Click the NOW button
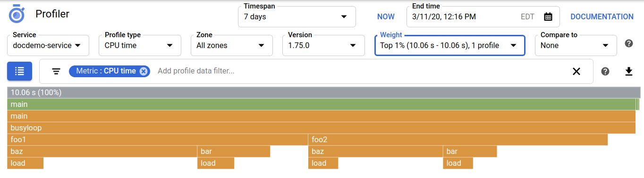 (386, 17)
